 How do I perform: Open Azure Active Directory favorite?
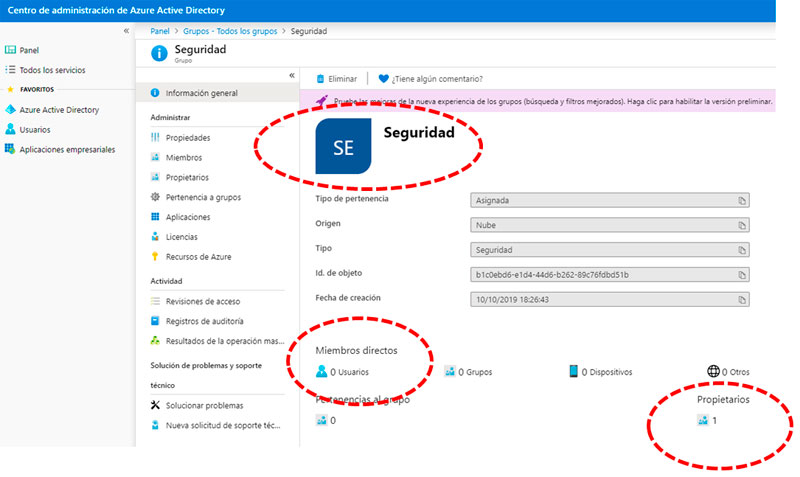pyautogui.click(x=59, y=110)
